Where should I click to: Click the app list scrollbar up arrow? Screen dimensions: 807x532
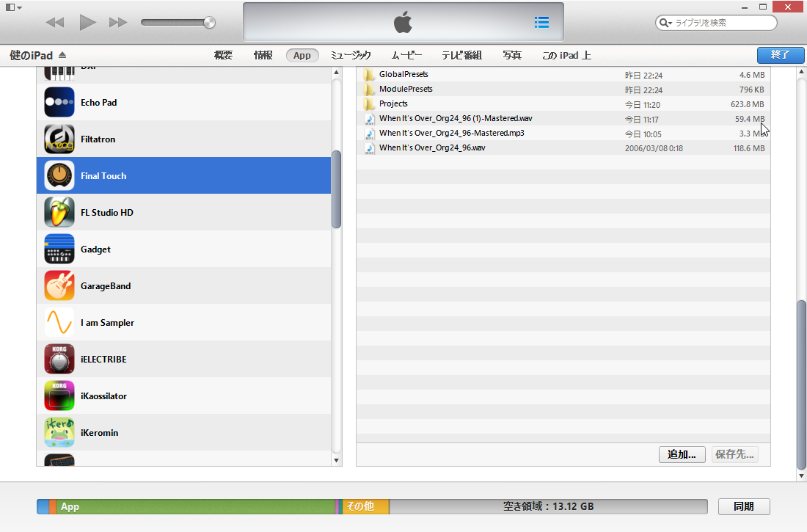(337, 73)
